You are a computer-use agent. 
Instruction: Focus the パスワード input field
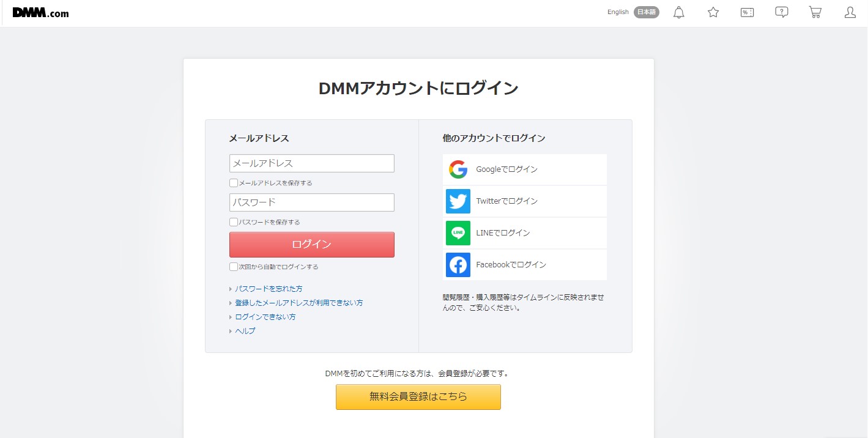pos(312,202)
